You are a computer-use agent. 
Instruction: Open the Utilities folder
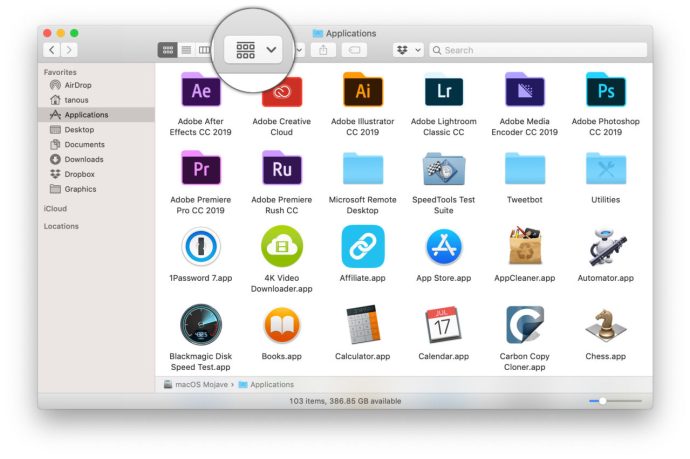606,169
